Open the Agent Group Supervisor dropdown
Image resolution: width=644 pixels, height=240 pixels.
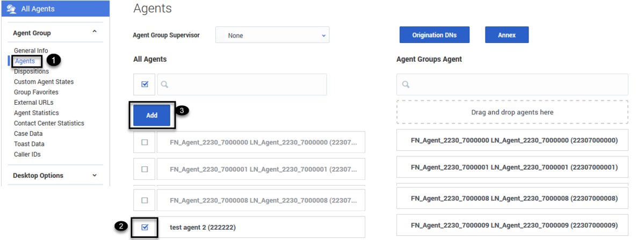[272, 35]
